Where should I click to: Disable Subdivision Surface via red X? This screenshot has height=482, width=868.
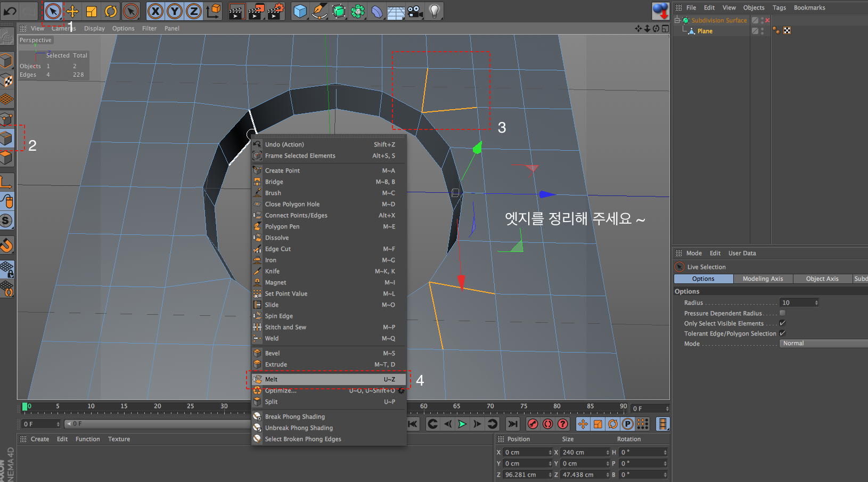click(767, 20)
